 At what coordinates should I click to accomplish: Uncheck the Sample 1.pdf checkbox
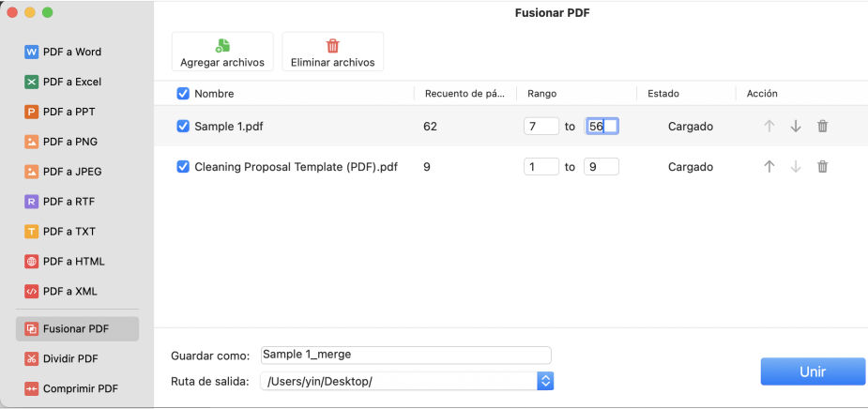click(x=183, y=127)
